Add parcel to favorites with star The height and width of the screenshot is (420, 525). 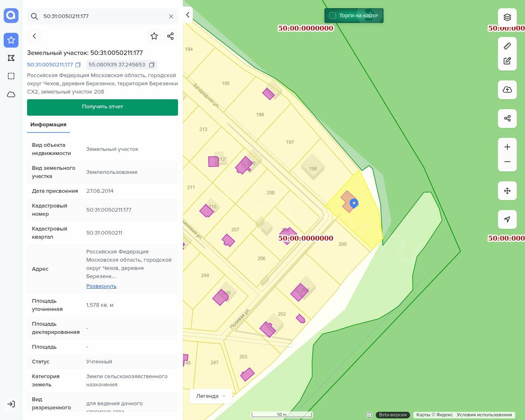(154, 36)
